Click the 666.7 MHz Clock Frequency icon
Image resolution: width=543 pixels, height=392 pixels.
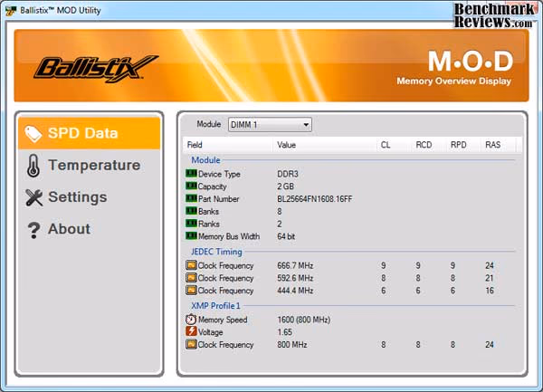point(191,265)
